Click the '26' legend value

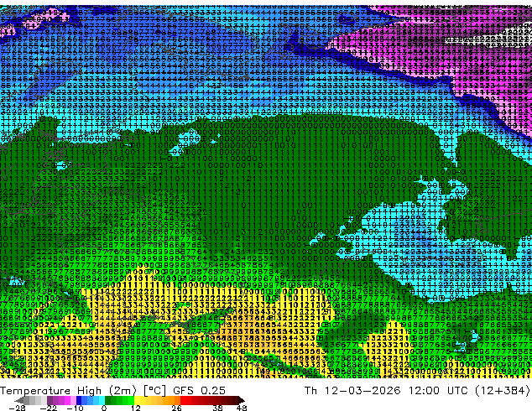coord(176,408)
